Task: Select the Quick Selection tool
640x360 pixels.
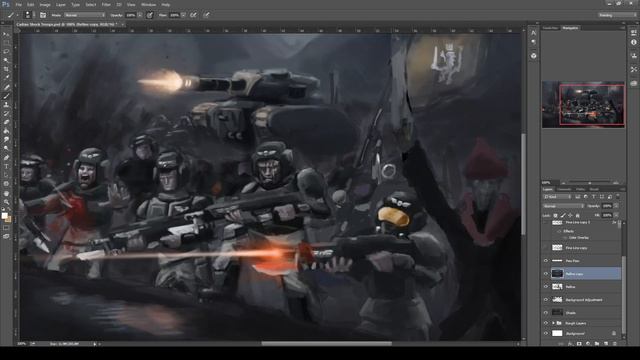Action: coord(6,60)
